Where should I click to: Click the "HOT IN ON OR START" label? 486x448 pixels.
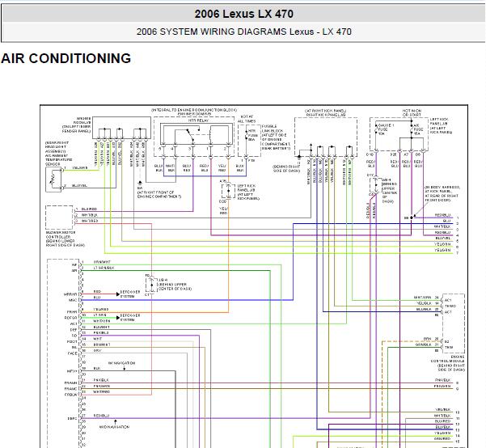pyautogui.click(x=412, y=112)
